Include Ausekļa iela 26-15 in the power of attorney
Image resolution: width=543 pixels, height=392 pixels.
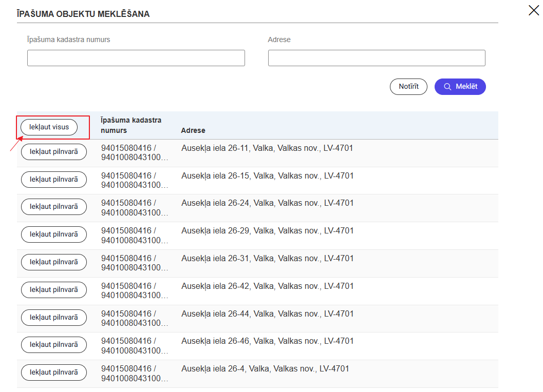tap(53, 179)
